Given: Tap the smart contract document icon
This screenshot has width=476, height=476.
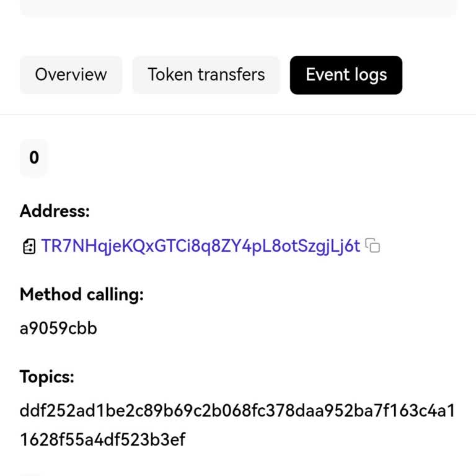Looking at the screenshot, I should [29, 247].
